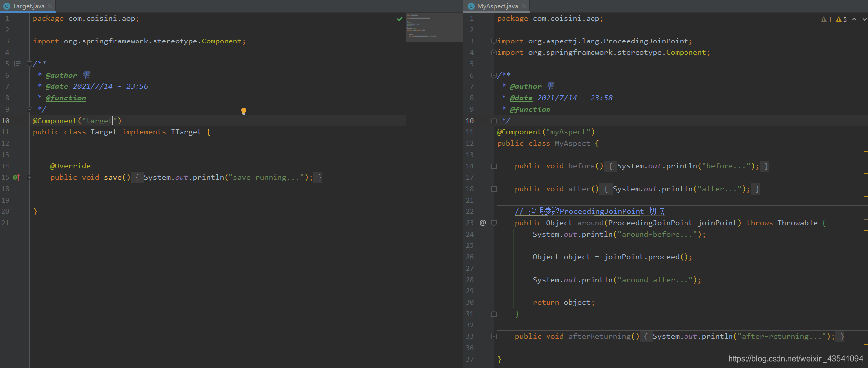868x368 pixels.
Task: Click the Java class icon on Target.java tab
Action: [x=7, y=6]
